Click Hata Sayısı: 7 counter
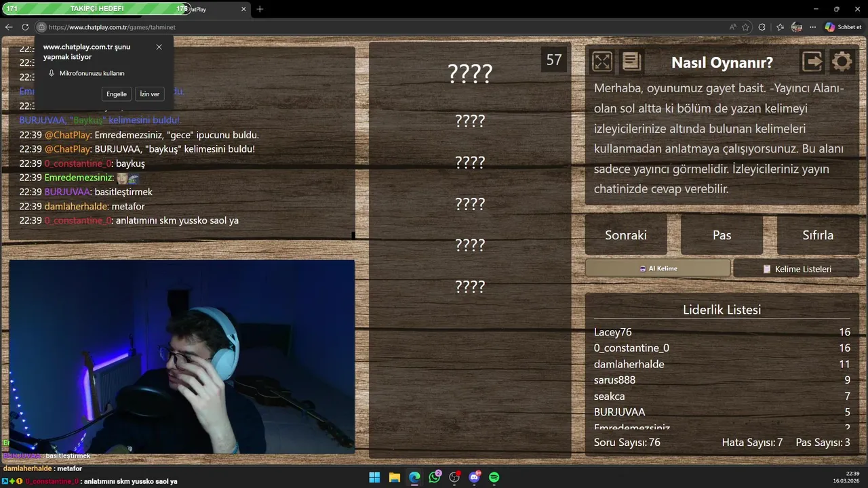 (752, 443)
